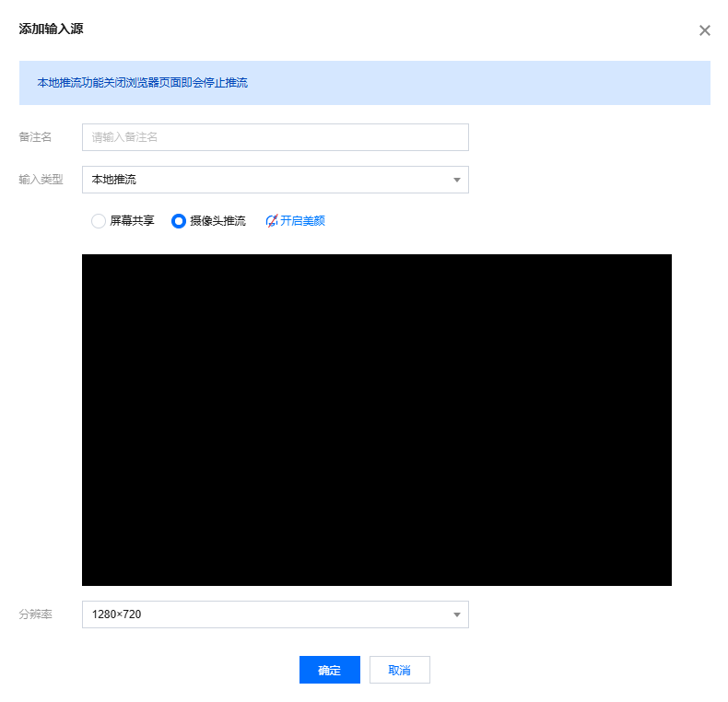
Task: Confirm with the 确定 button
Action: point(330,670)
